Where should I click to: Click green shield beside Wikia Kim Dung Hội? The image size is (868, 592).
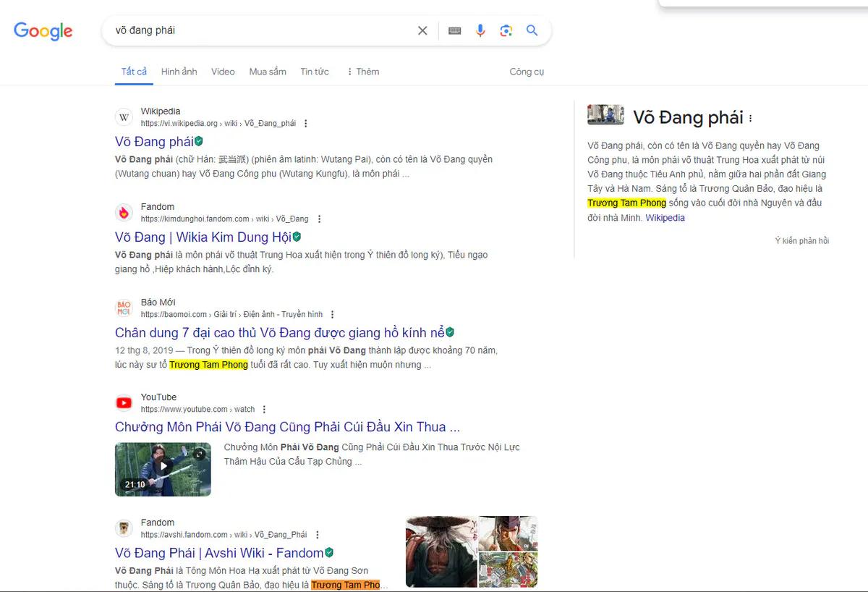(297, 237)
